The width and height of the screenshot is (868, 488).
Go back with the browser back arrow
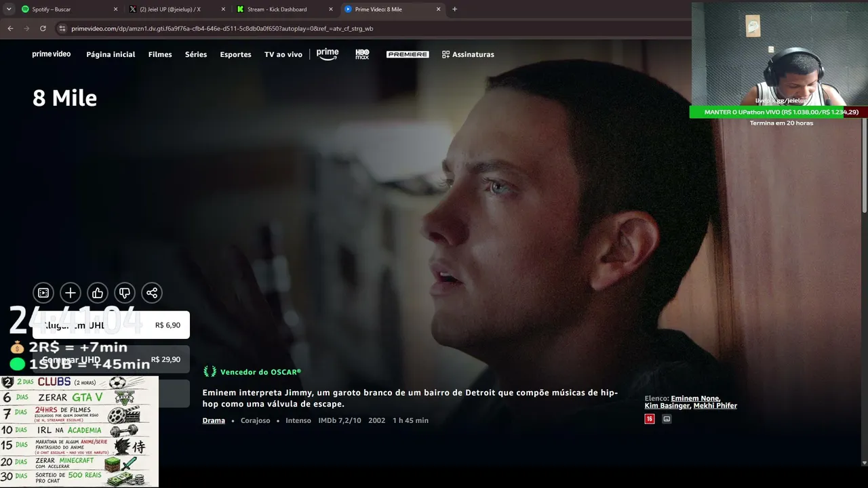point(10,28)
